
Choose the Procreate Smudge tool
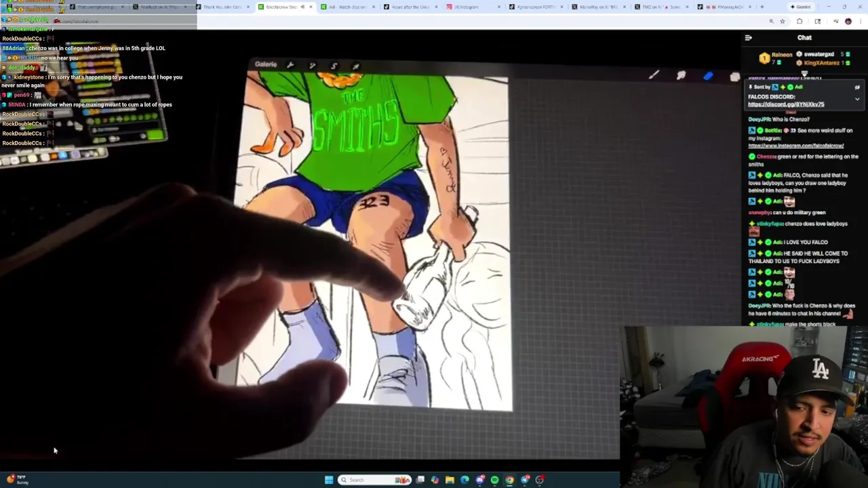tap(681, 75)
